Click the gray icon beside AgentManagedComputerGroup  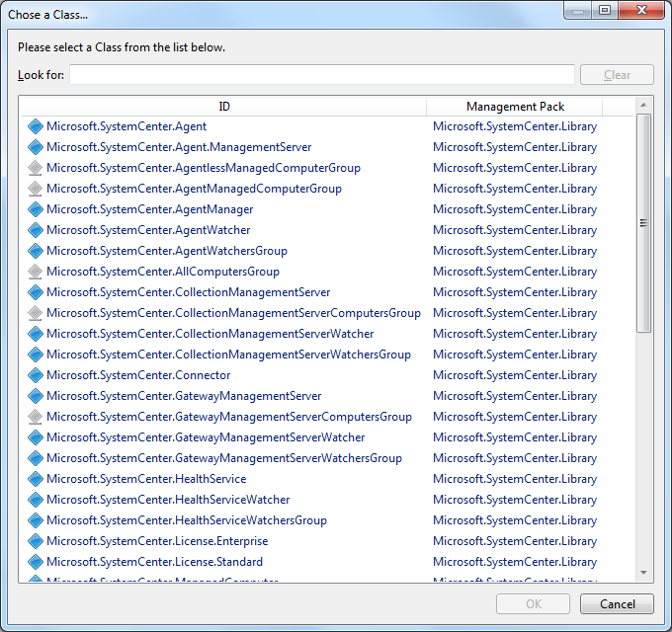[x=36, y=189]
